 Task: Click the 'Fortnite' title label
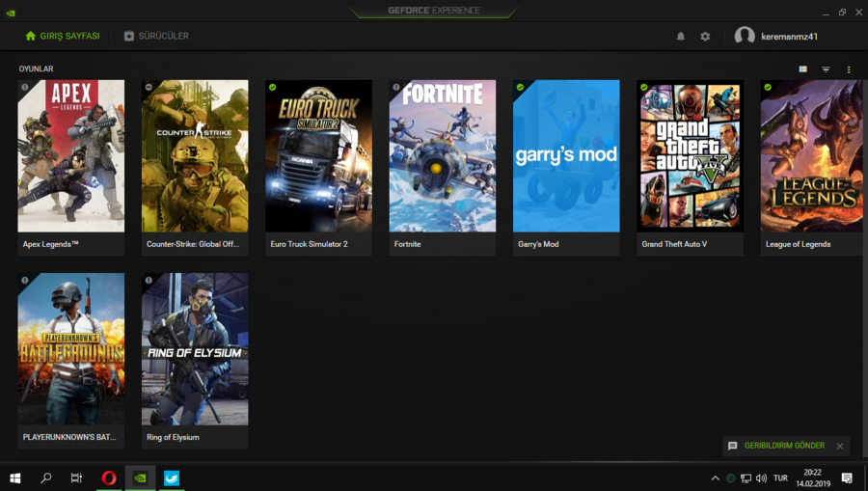tap(407, 244)
